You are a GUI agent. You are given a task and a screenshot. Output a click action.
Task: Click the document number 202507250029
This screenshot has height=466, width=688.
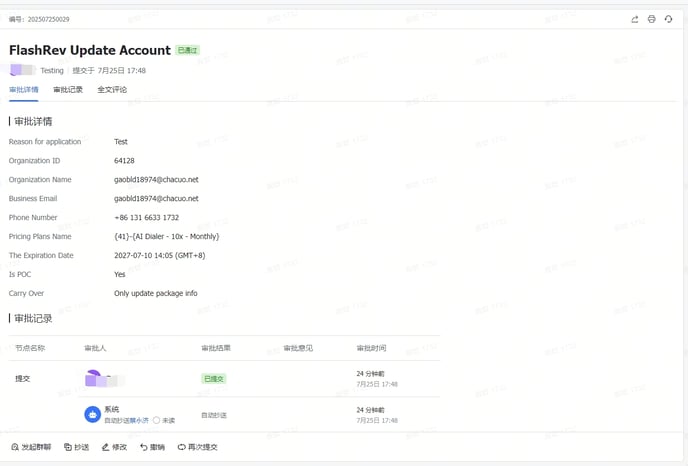[x=48, y=19]
